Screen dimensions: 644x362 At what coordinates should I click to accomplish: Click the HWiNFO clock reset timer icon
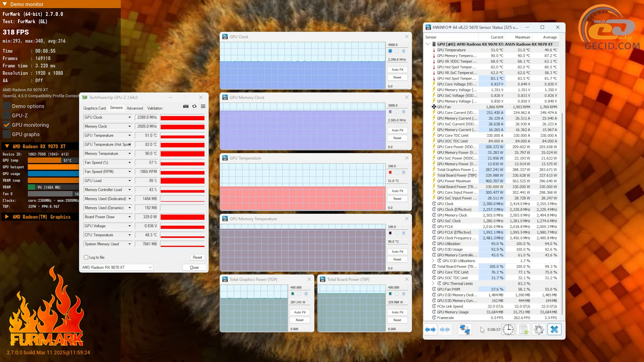(508, 329)
